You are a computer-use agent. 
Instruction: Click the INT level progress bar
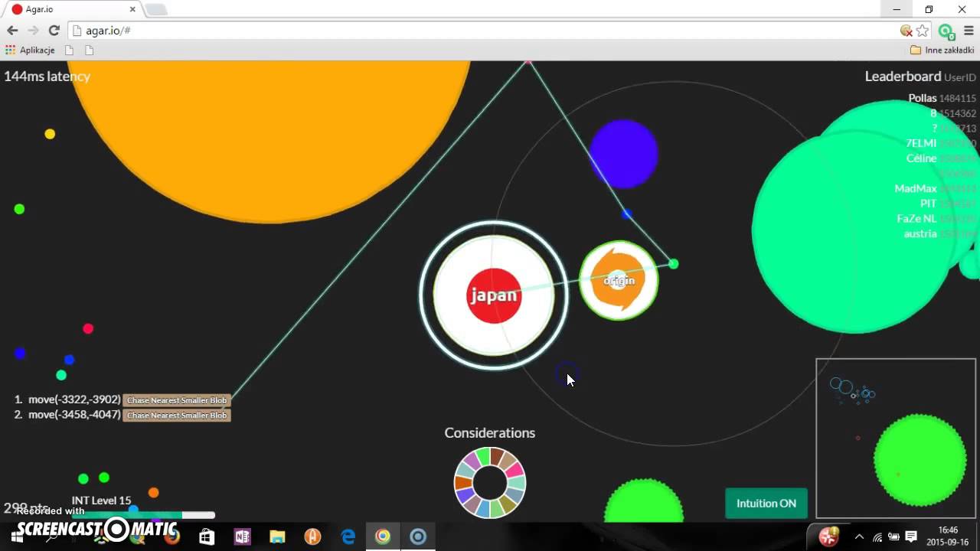(143, 515)
